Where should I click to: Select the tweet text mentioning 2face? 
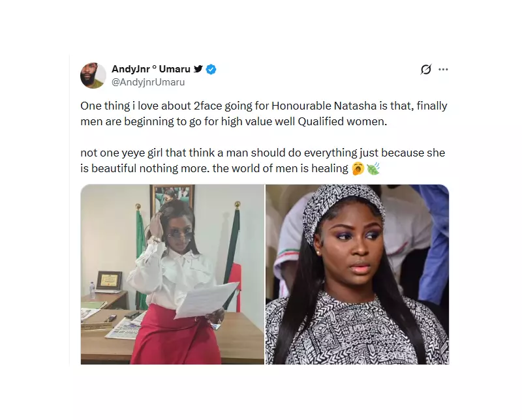[261, 106]
